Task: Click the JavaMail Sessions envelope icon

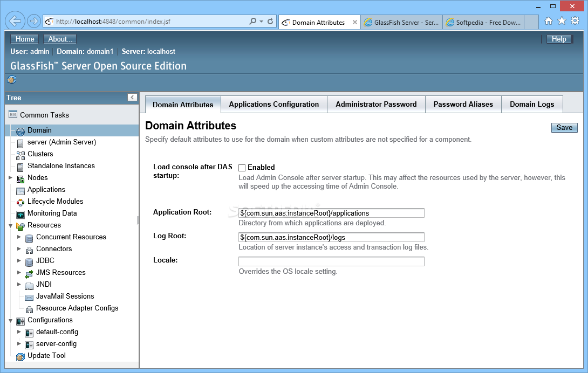Action: (29, 298)
